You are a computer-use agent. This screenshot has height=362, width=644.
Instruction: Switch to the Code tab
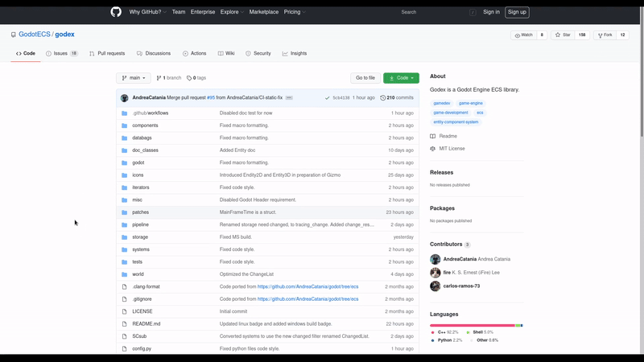coord(26,53)
